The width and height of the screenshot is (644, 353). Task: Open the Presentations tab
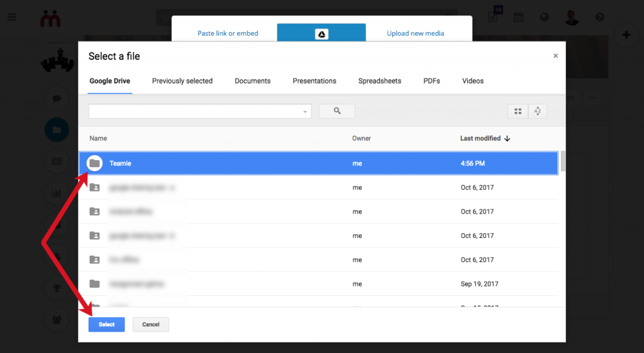(314, 81)
